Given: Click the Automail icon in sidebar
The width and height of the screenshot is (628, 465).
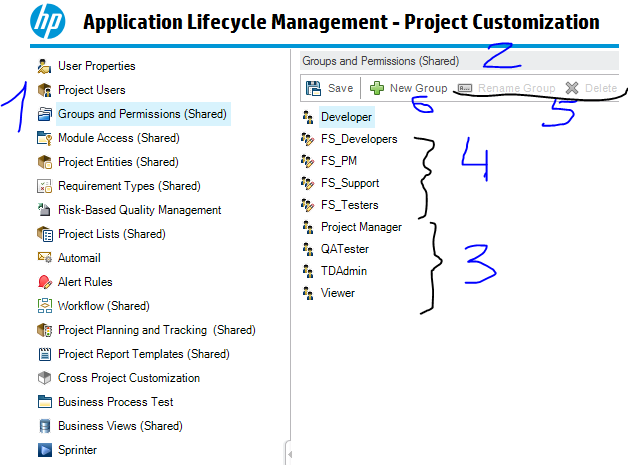Looking at the screenshot, I should [x=44, y=258].
